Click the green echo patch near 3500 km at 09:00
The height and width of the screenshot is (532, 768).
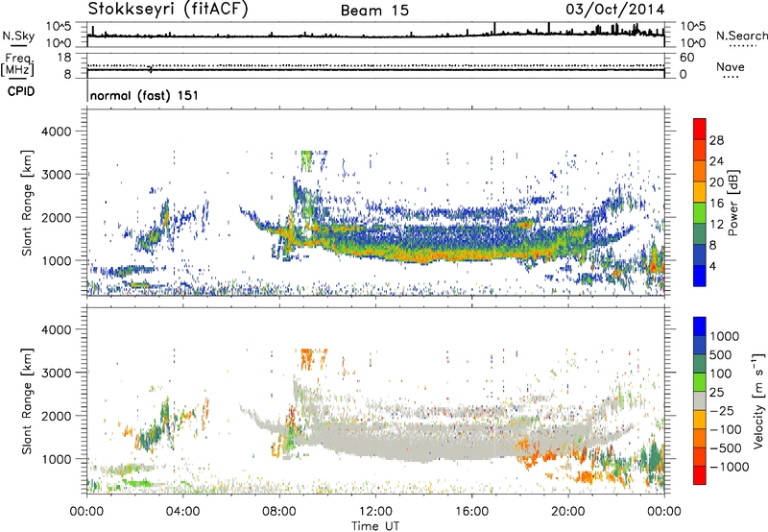tap(306, 160)
